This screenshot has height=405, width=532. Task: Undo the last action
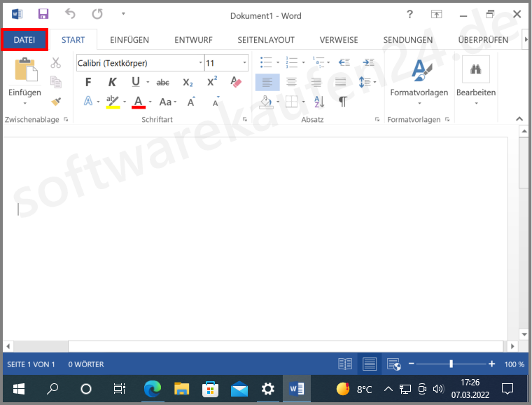click(x=70, y=14)
